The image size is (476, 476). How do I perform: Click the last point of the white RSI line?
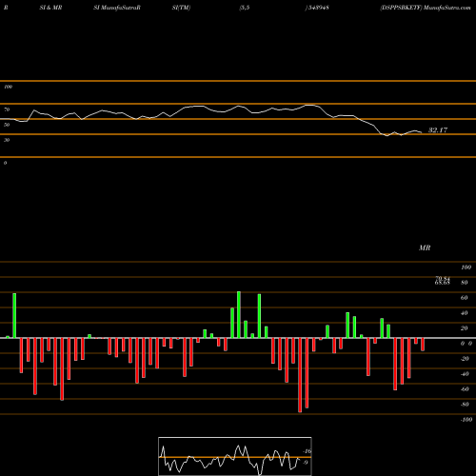422,132
